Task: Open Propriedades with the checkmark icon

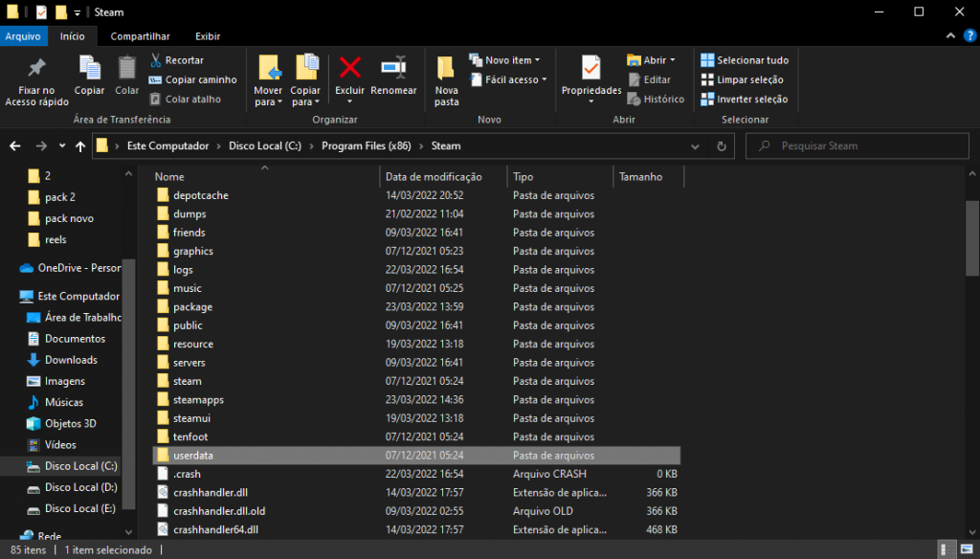Action: [x=590, y=69]
